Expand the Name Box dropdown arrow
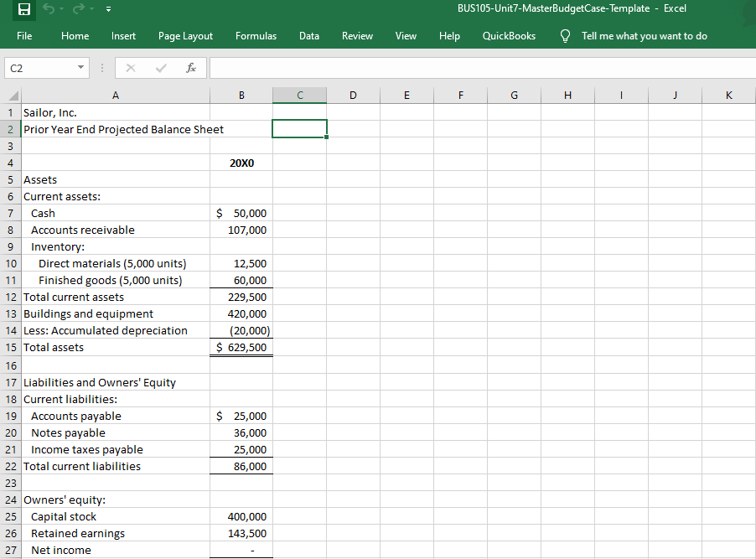The width and height of the screenshot is (756, 559). click(x=81, y=68)
